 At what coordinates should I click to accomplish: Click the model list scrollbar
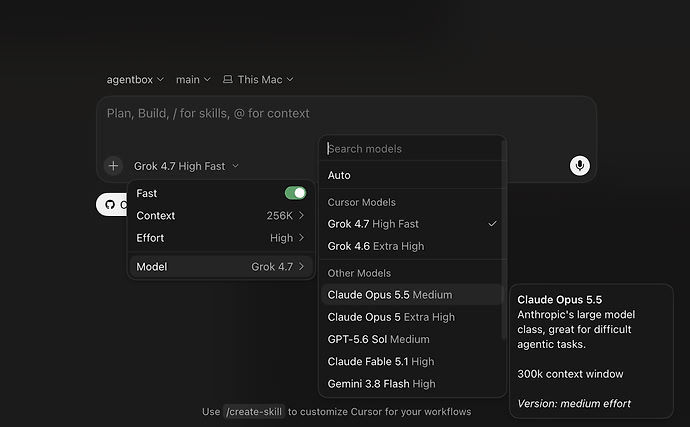(x=504, y=240)
